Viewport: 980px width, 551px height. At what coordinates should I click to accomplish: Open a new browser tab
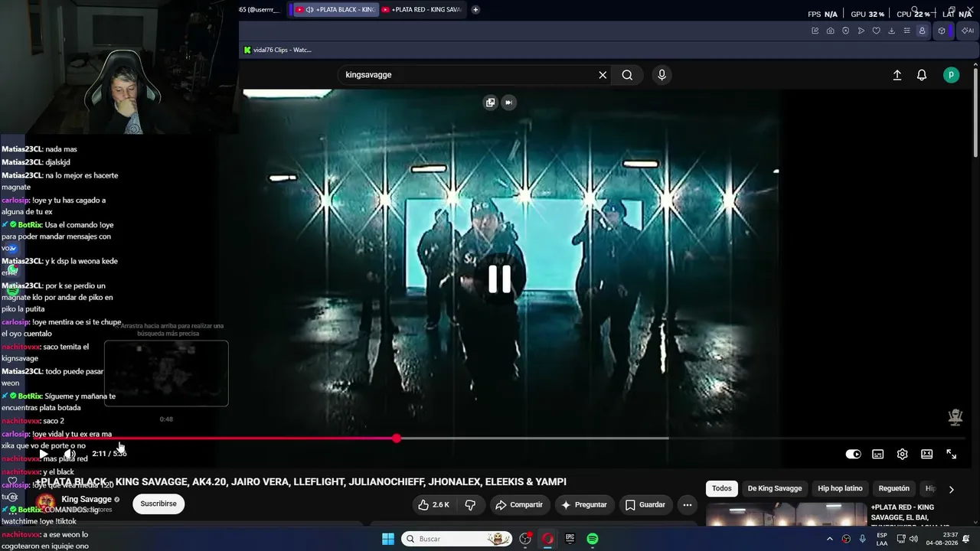pyautogui.click(x=475, y=9)
